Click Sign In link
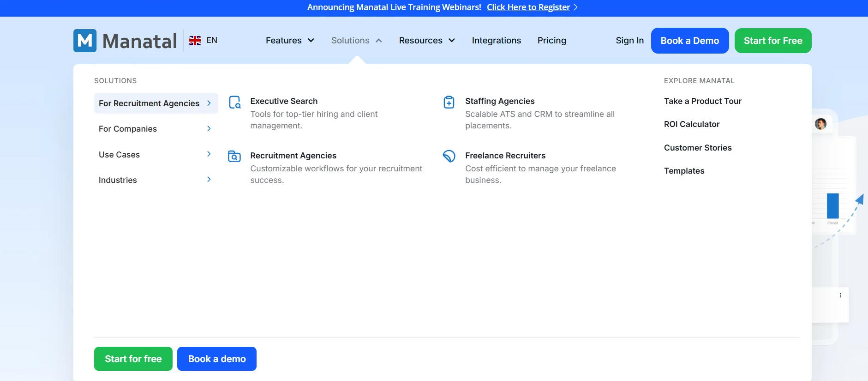This screenshot has width=868, height=381. click(x=630, y=41)
